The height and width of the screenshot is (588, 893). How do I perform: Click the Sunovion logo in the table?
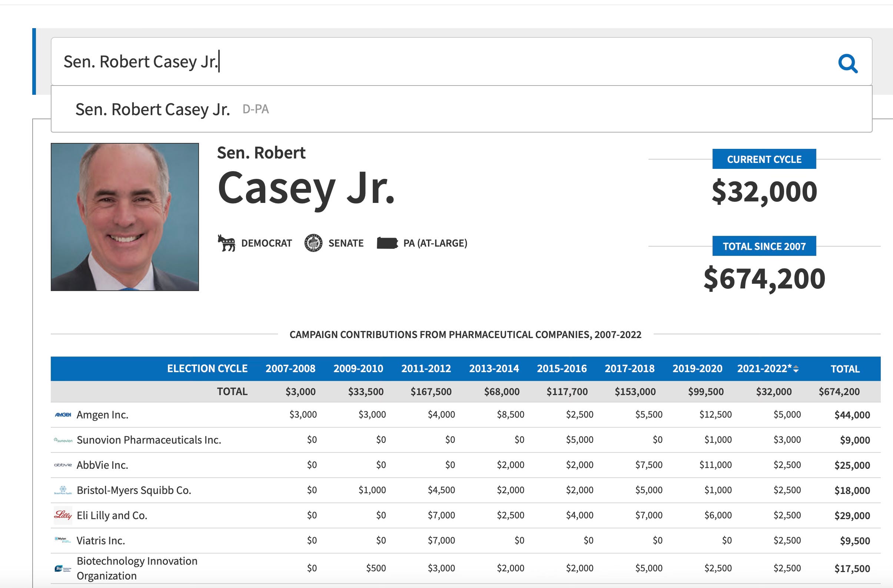63,440
